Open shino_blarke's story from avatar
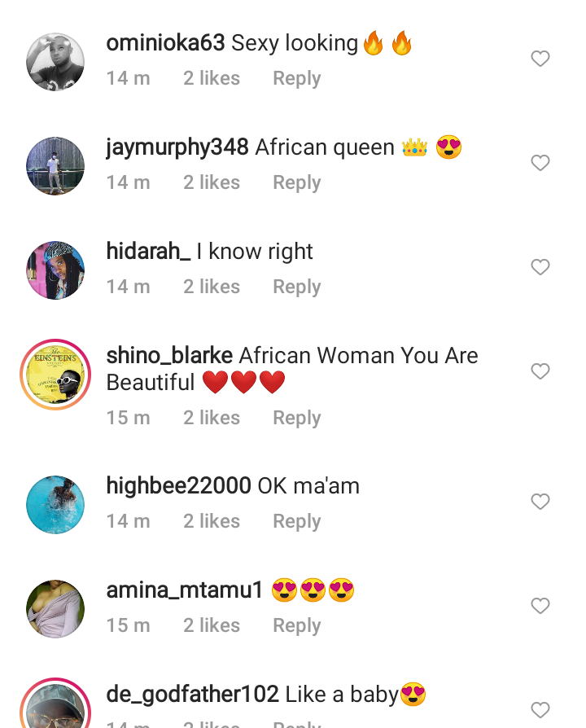 pyautogui.click(x=55, y=375)
